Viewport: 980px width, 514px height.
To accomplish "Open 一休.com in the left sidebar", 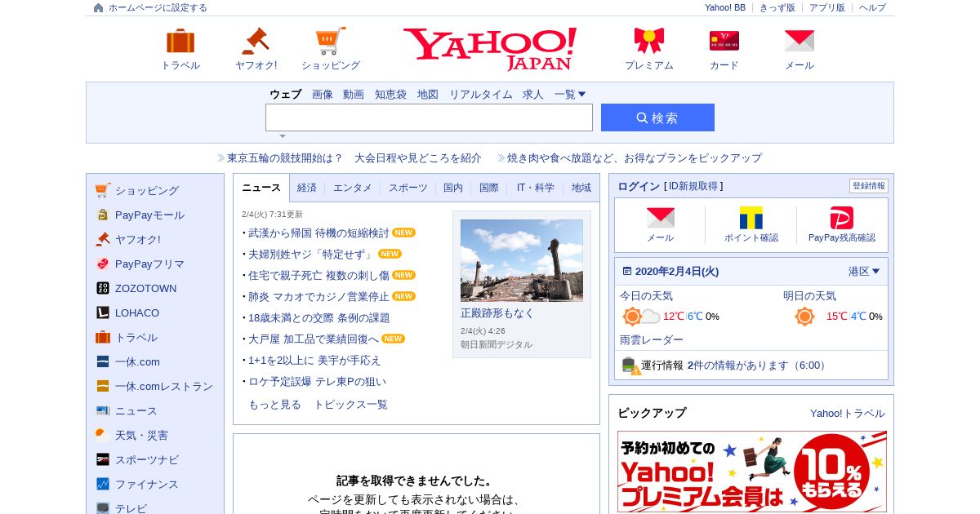I will (x=137, y=361).
